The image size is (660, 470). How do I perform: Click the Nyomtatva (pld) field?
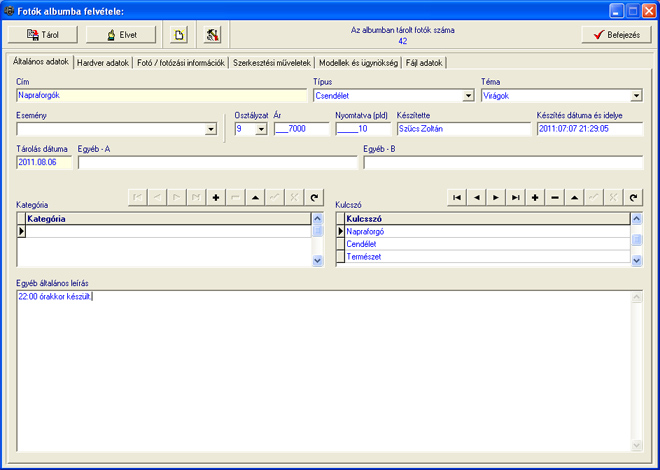click(x=363, y=129)
